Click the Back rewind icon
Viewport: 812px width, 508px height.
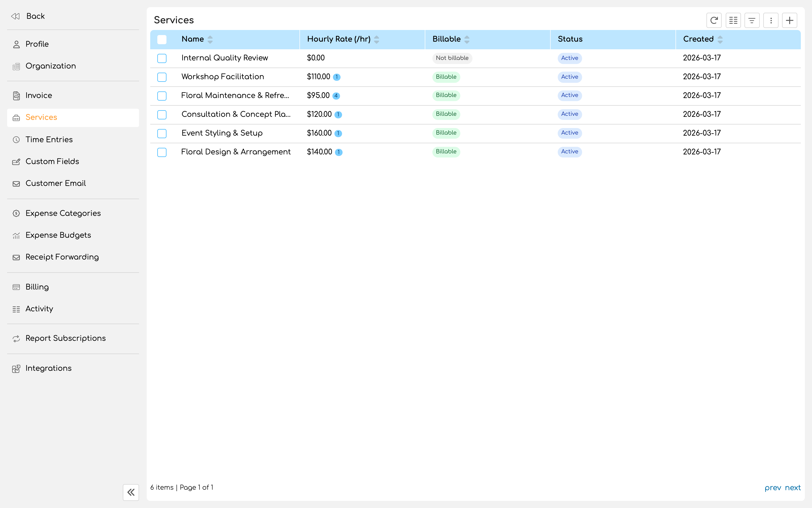click(x=15, y=16)
